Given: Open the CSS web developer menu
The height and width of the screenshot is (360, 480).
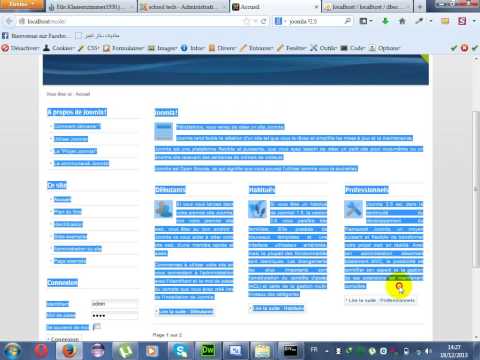Looking at the screenshot, I should click(x=89, y=48).
